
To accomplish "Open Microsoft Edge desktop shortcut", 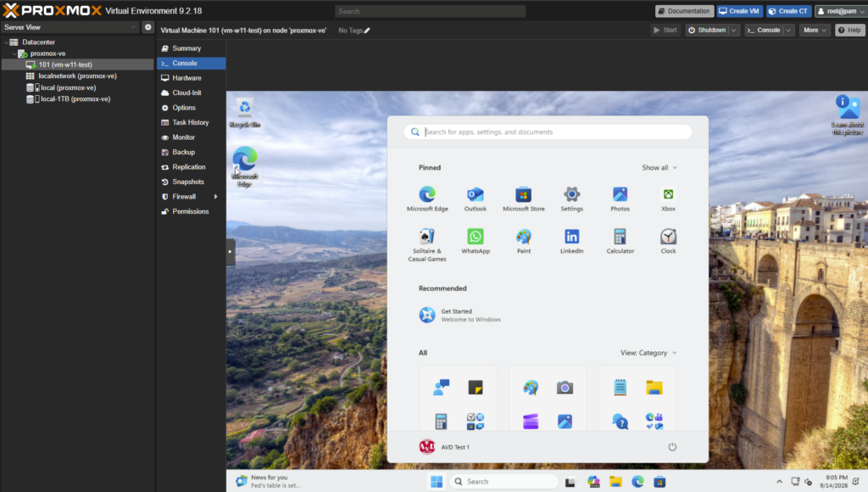I will 245,166.
